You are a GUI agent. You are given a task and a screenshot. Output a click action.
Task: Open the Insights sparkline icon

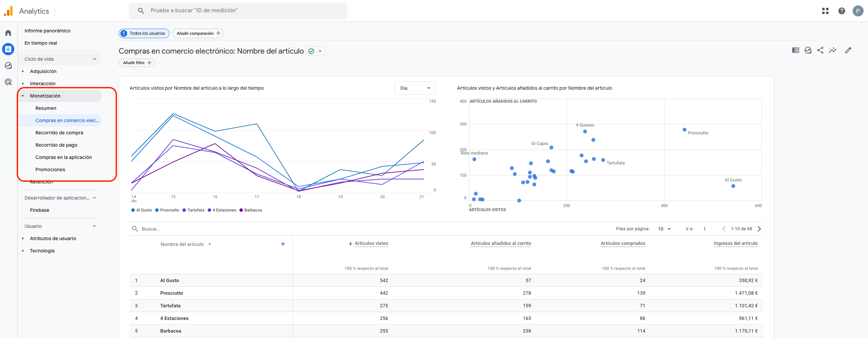point(833,50)
